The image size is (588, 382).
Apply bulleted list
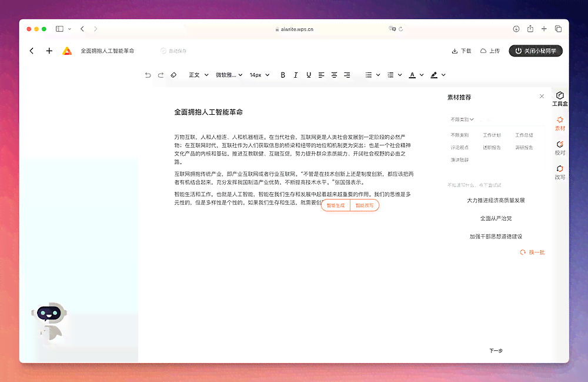[369, 75]
